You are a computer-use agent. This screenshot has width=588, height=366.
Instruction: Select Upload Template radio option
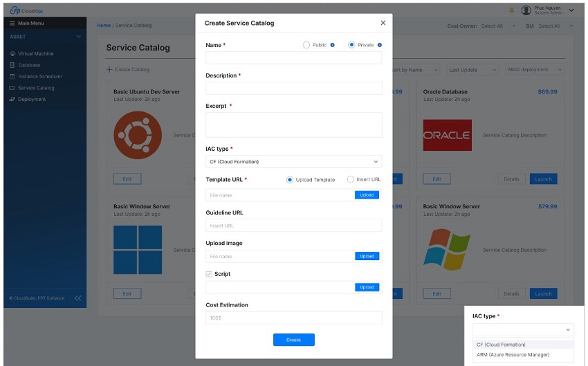[289, 180]
